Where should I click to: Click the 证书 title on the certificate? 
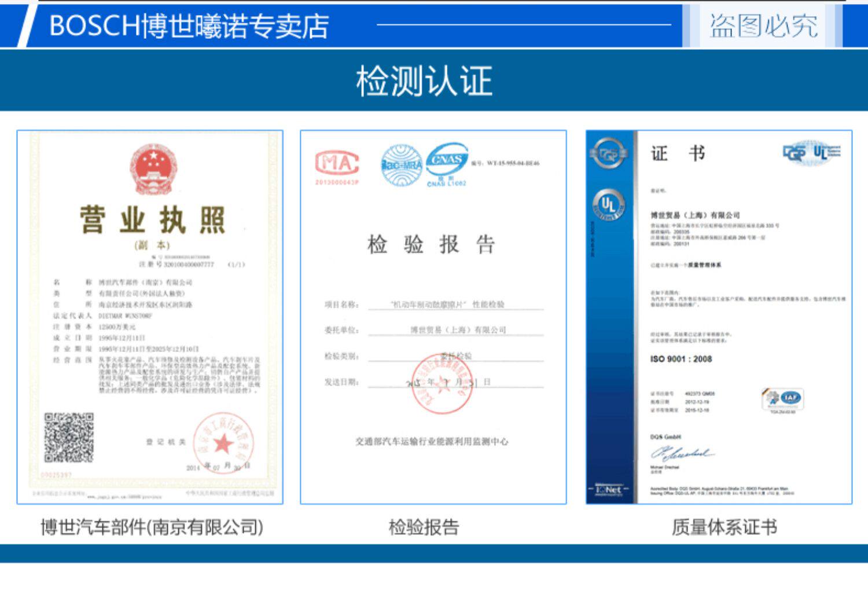[x=678, y=153]
